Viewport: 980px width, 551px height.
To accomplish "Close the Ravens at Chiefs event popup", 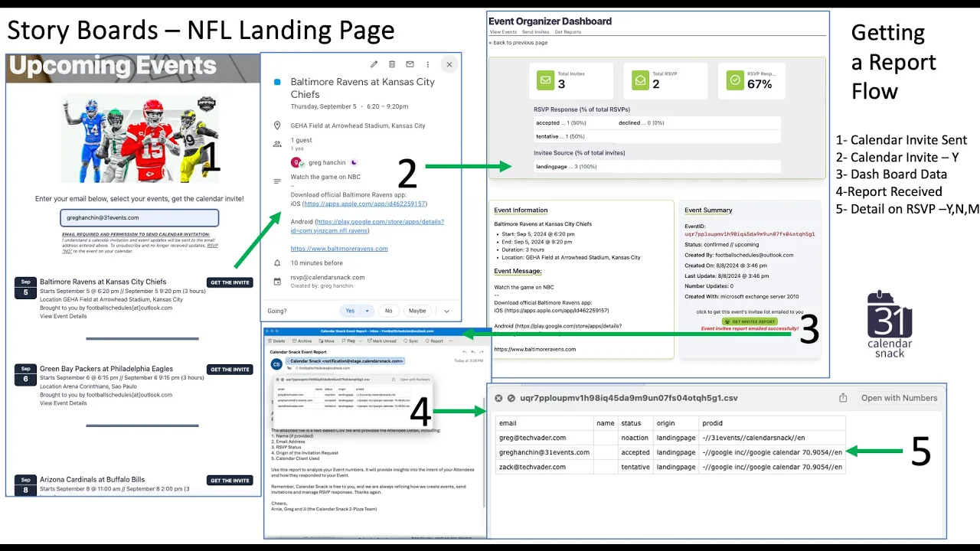I will click(449, 64).
